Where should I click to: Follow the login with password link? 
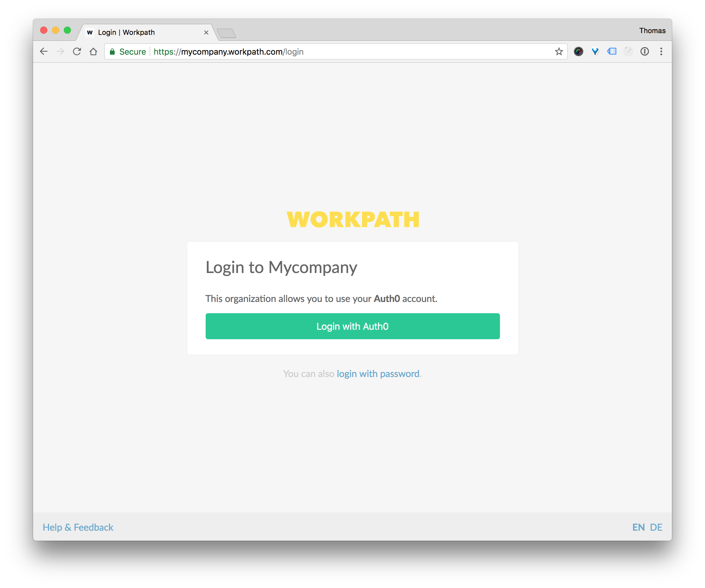point(378,374)
